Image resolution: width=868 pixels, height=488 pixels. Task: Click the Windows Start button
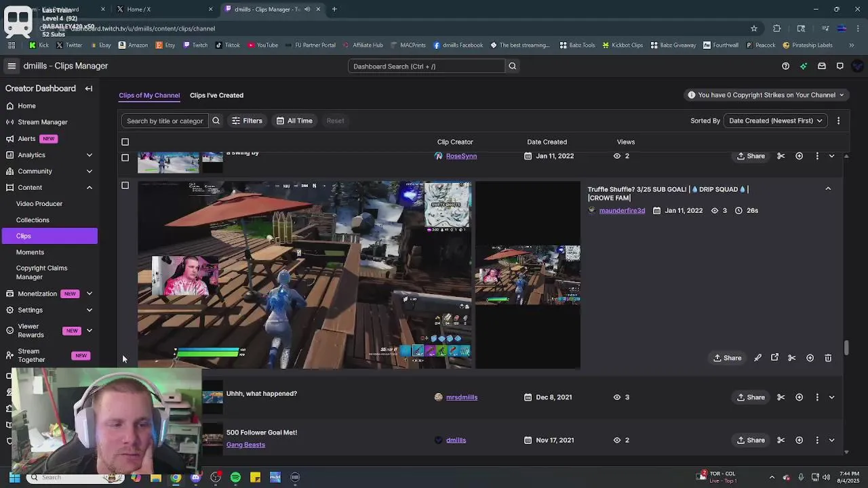[14, 477]
